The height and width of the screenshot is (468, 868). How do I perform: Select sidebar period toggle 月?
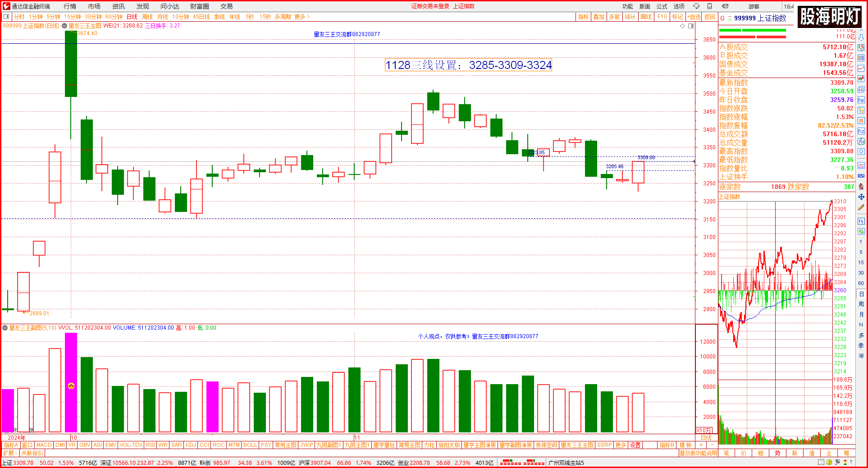(861, 315)
